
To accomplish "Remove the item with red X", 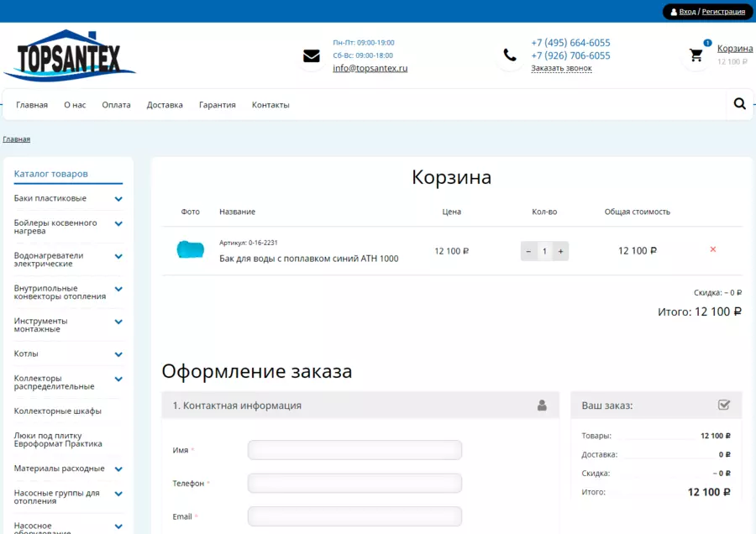I will tap(712, 249).
